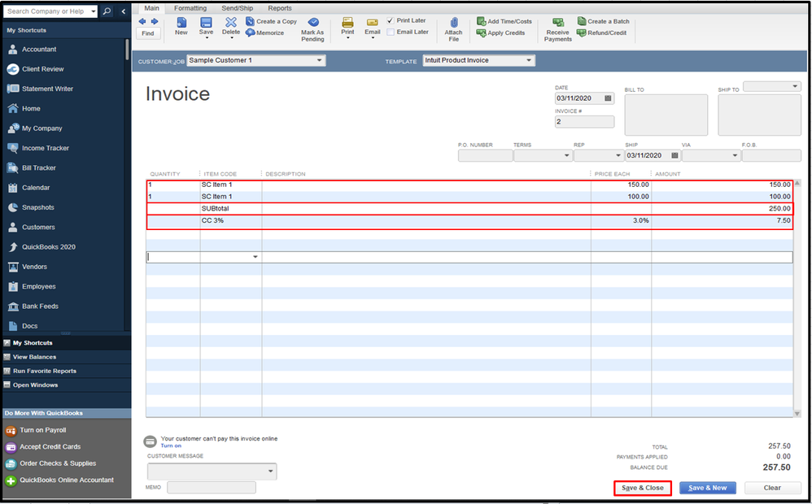Switch to the Main tab
812x504 pixels.
[151, 8]
